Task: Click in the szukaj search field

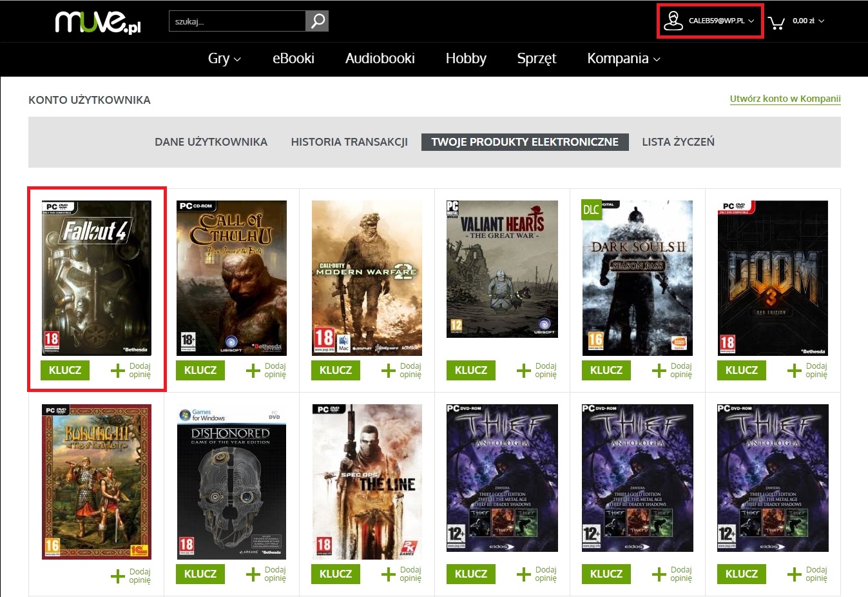Action: (237, 21)
